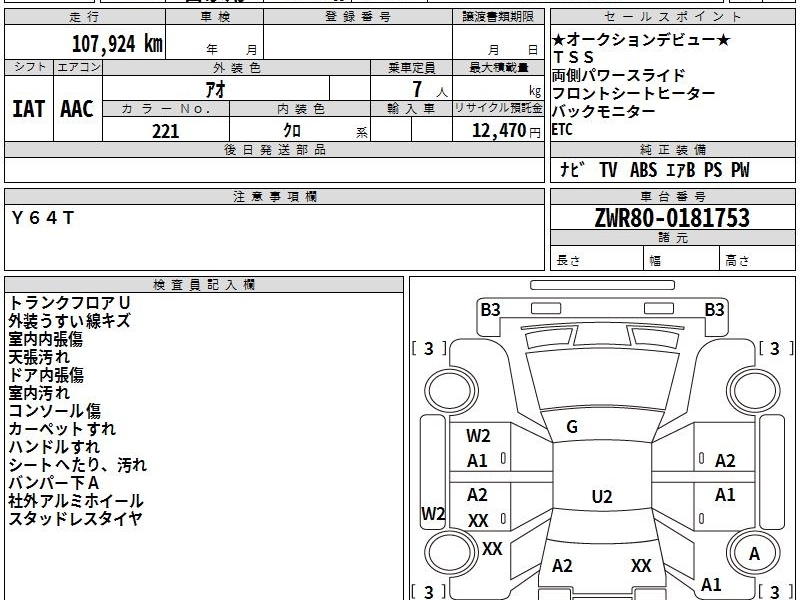Click the カラーNo. header
This screenshot has height=600, width=800.
click(x=166, y=109)
